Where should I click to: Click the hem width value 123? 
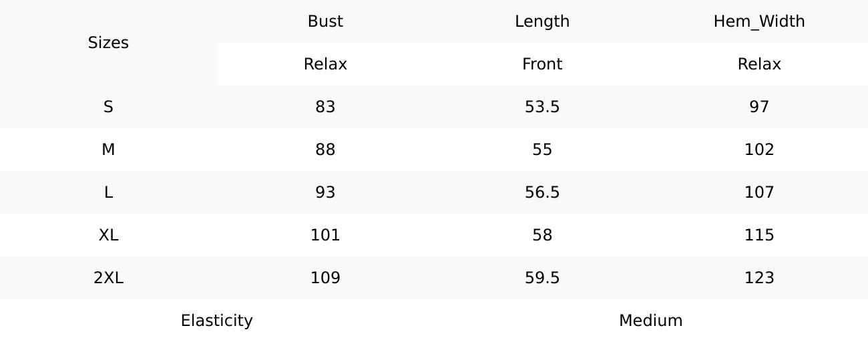(759, 278)
